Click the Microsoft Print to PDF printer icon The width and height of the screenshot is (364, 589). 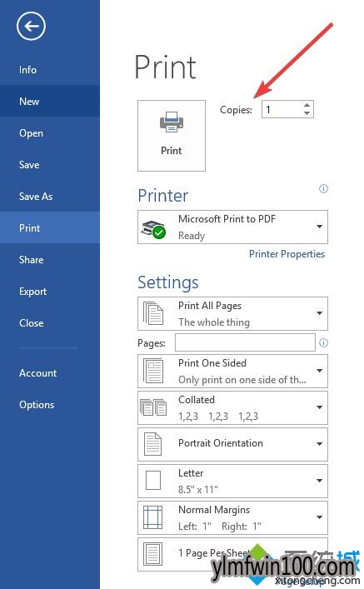(153, 229)
